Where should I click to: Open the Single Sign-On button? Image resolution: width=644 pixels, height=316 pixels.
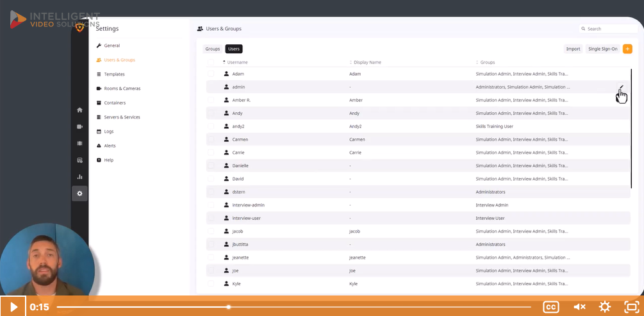click(x=602, y=49)
